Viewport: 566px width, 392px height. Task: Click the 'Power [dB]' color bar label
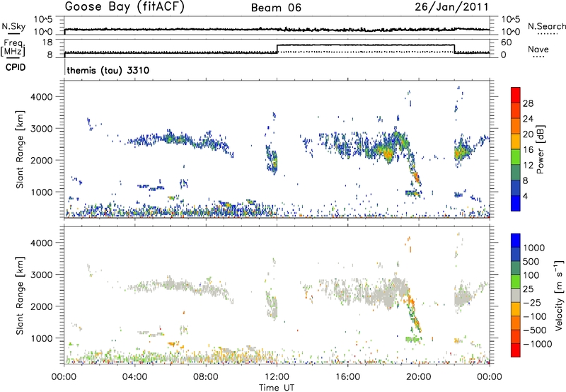(x=541, y=149)
